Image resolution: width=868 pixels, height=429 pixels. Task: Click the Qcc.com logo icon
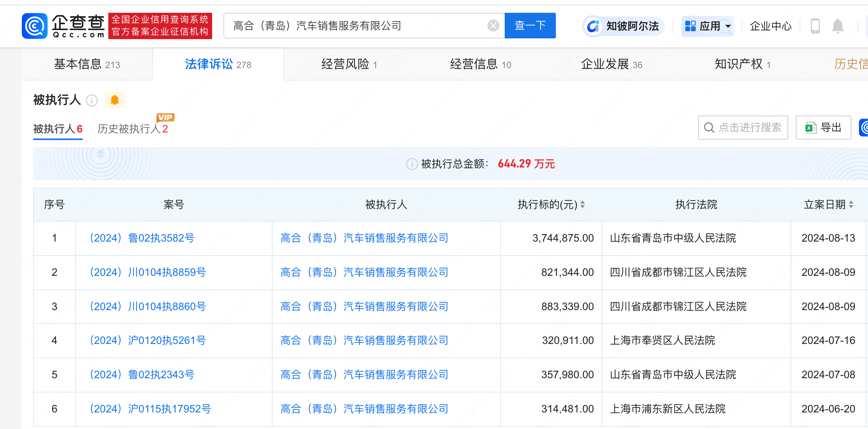(x=35, y=26)
